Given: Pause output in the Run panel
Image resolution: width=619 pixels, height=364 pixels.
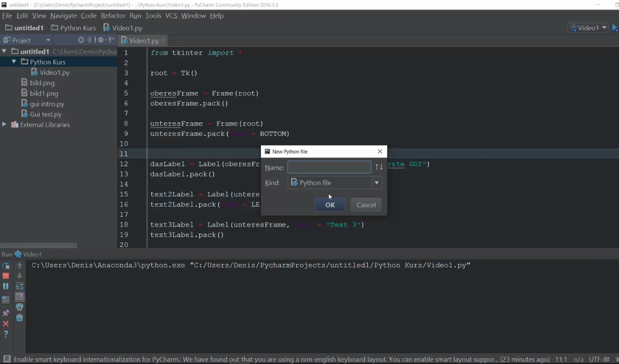Looking at the screenshot, I should (x=6, y=285).
